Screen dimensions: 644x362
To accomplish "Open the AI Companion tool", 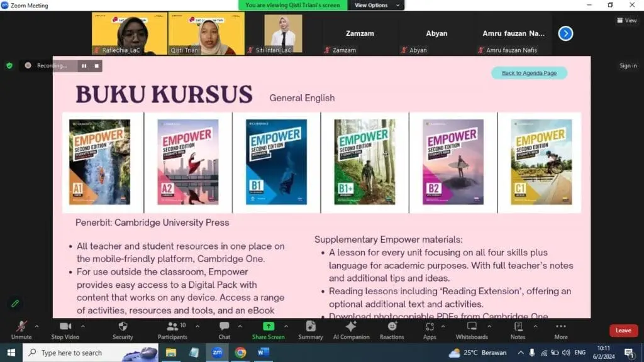I will pos(351,327).
